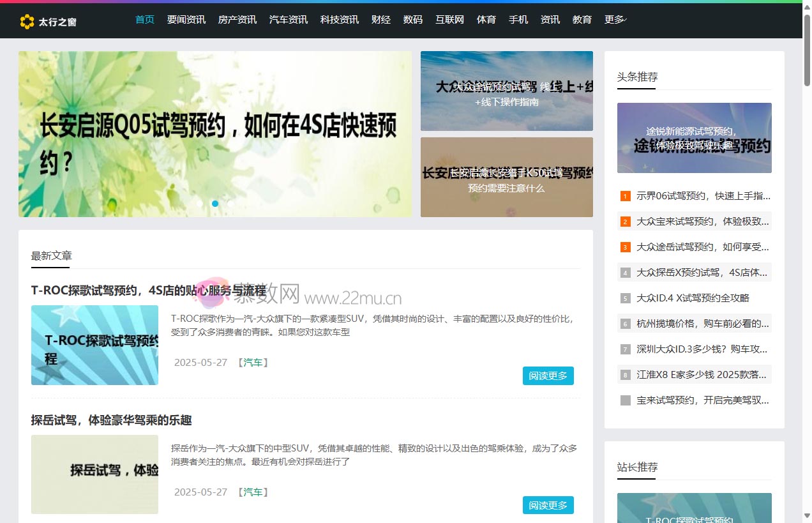
Task: Click the T-ROC探歌 article thumbnail image
Action: tap(94, 345)
